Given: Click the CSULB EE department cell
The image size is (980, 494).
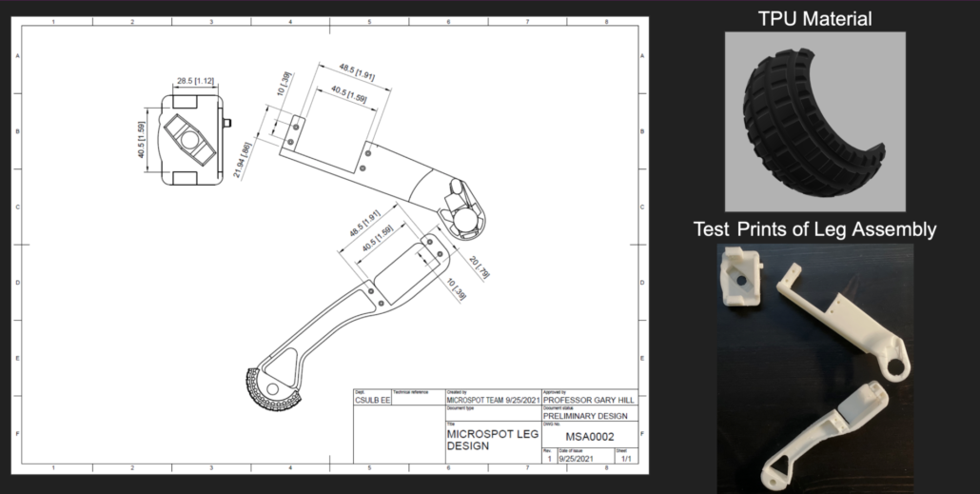Looking at the screenshot, I should point(373,400).
